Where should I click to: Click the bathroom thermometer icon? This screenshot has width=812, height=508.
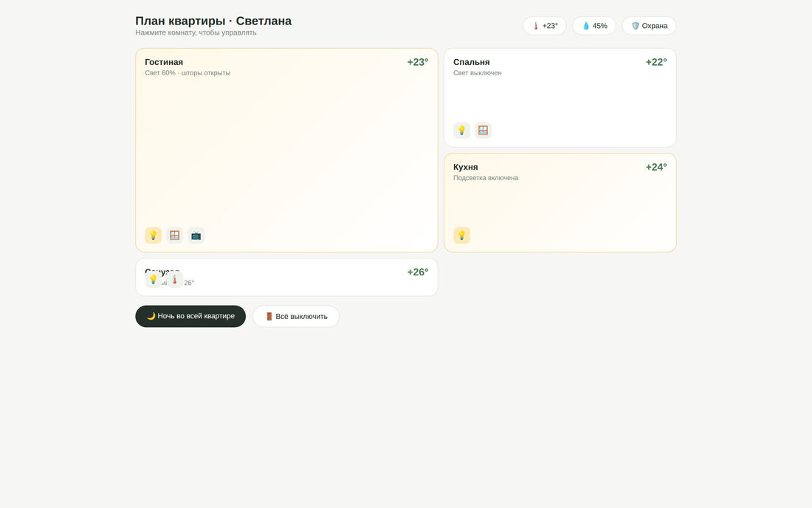point(174,280)
